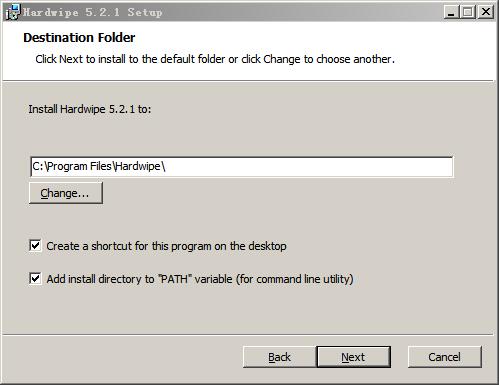Click the empty area right of the path text
The image size is (499, 385).
click(x=309, y=166)
